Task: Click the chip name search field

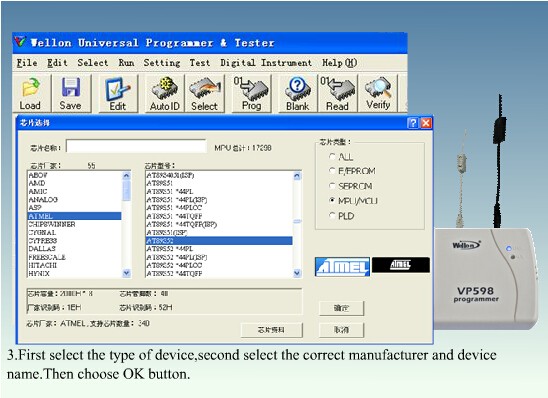Action: click(x=136, y=146)
